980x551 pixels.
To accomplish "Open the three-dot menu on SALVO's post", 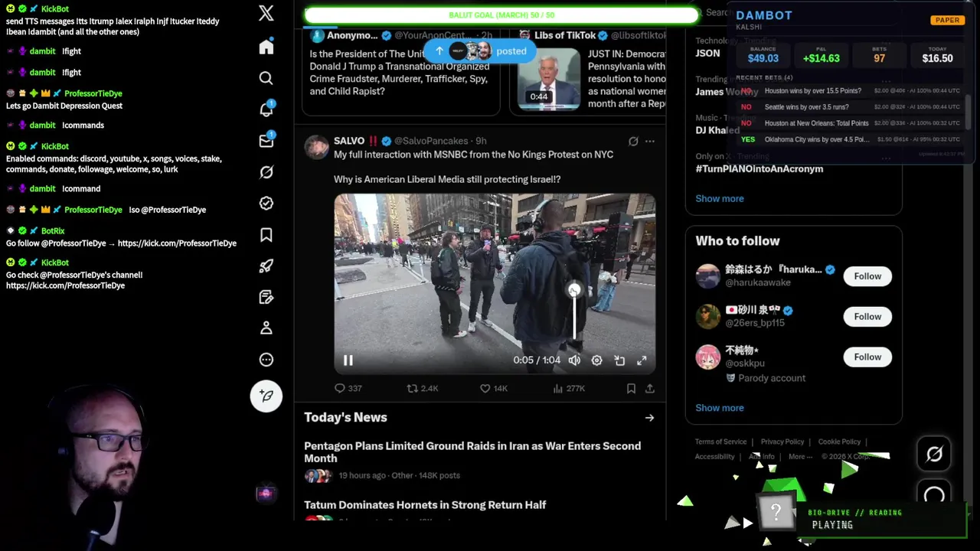I will pyautogui.click(x=649, y=141).
